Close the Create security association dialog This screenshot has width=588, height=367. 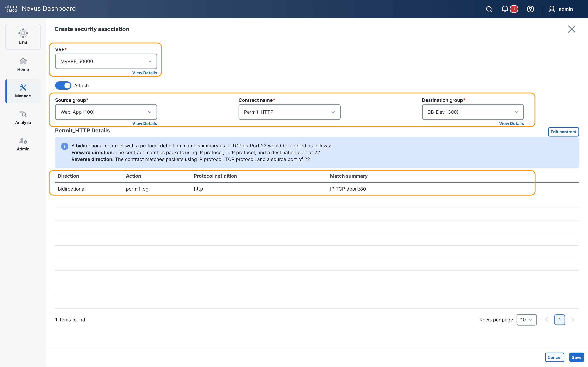point(571,29)
